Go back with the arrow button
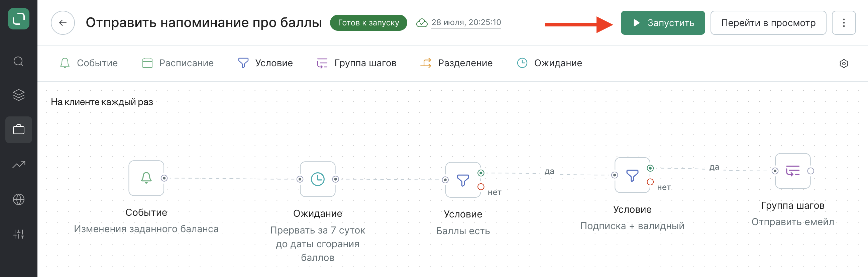The width and height of the screenshot is (868, 277). click(x=63, y=22)
